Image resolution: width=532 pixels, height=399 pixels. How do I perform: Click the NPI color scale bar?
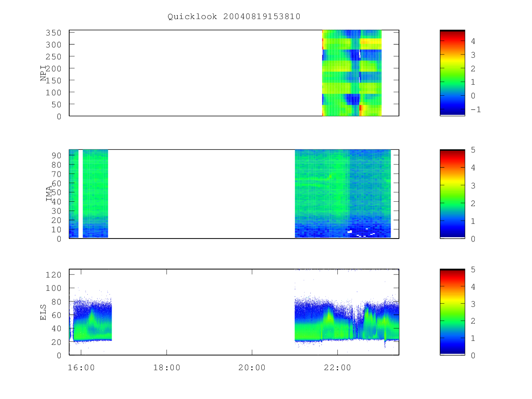tap(452, 73)
